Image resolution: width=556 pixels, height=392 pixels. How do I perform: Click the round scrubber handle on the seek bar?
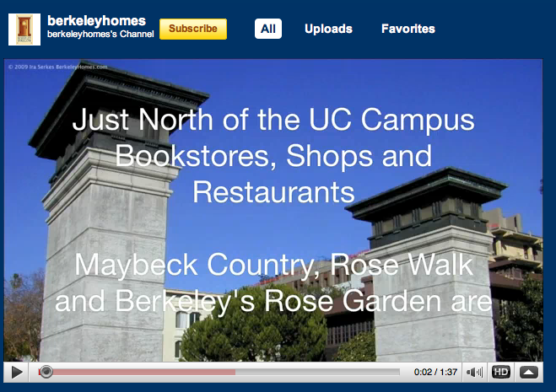click(46, 372)
